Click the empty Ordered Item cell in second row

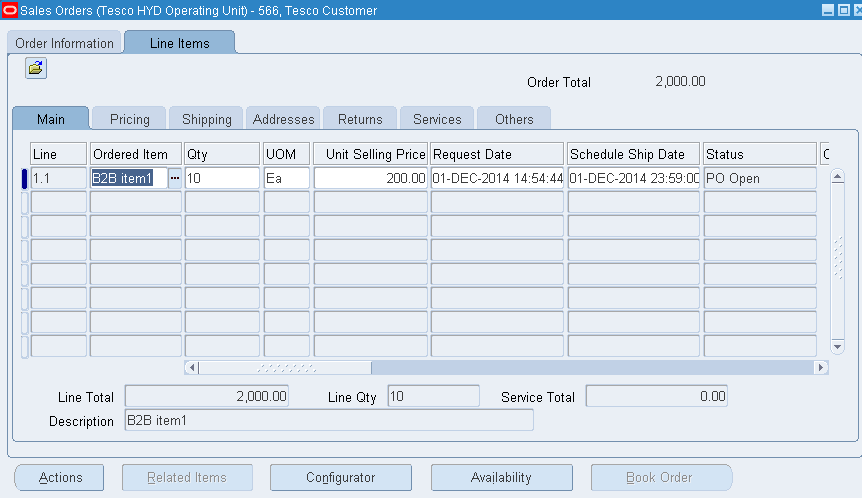136,202
